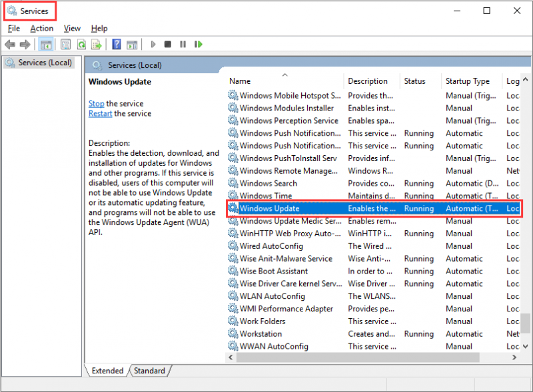Image resolution: width=533 pixels, height=392 pixels.
Task: Click the vertical scrollbar down arrow
Action: pyautogui.click(x=526, y=347)
